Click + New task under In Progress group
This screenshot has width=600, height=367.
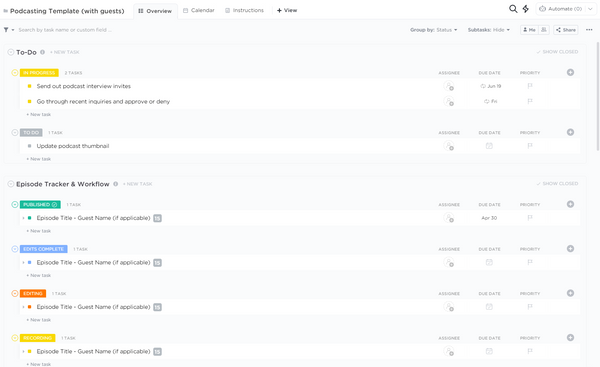click(39, 114)
